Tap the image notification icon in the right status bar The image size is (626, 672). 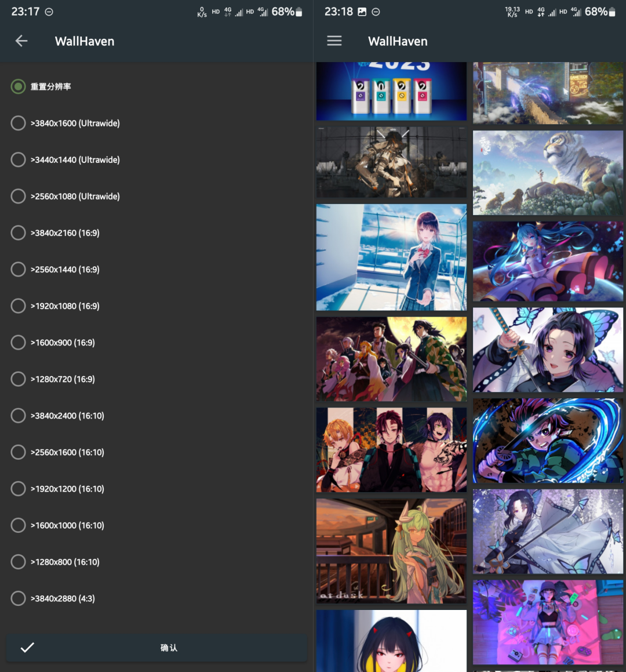point(362,12)
